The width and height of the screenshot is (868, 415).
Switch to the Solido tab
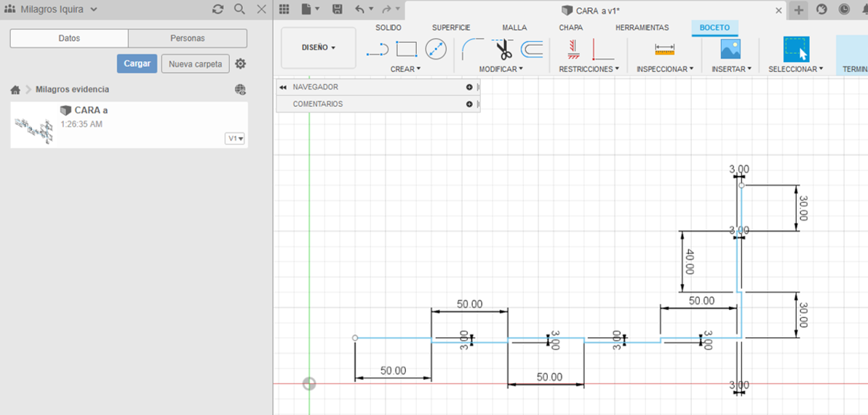pos(388,28)
